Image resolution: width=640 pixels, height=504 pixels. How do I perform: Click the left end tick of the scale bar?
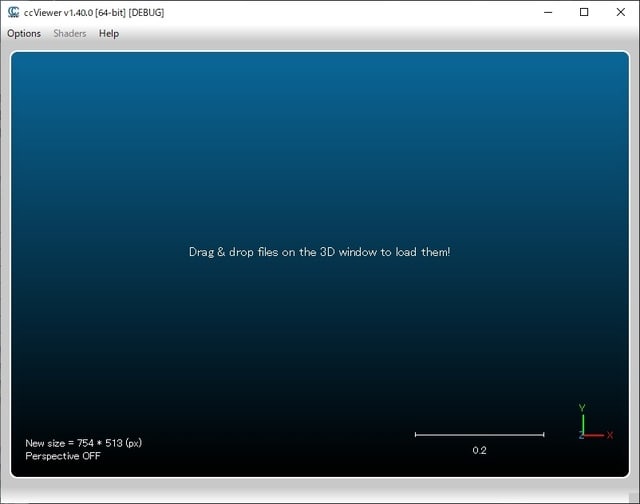[415, 434]
